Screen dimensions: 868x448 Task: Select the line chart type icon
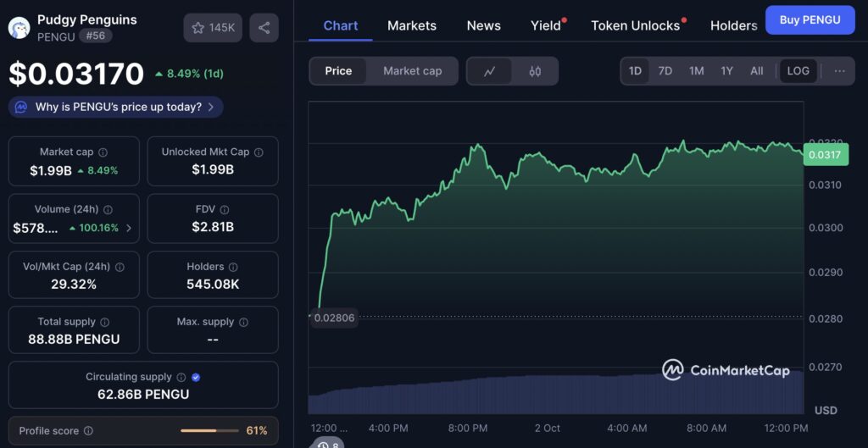tap(489, 71)
